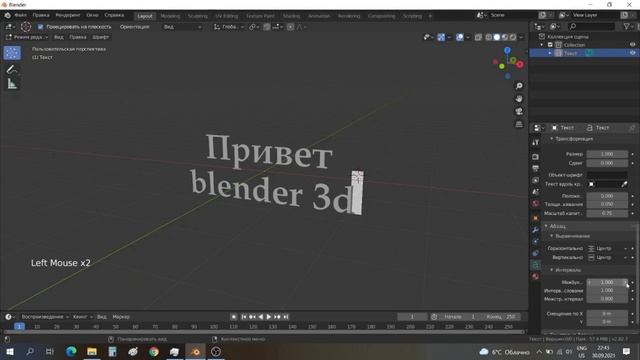Image resolution: width=640 pixels, height=360 pixels.
Task: Click the eyedropper next to text-on-curve field
Action: point(624,184)
